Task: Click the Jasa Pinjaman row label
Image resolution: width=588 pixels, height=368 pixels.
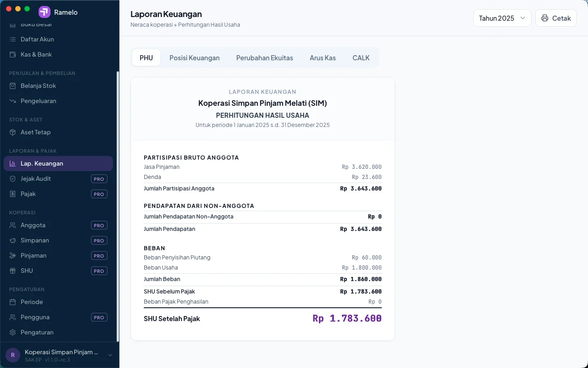Action: pyautogui.click(x=162, y=167)
